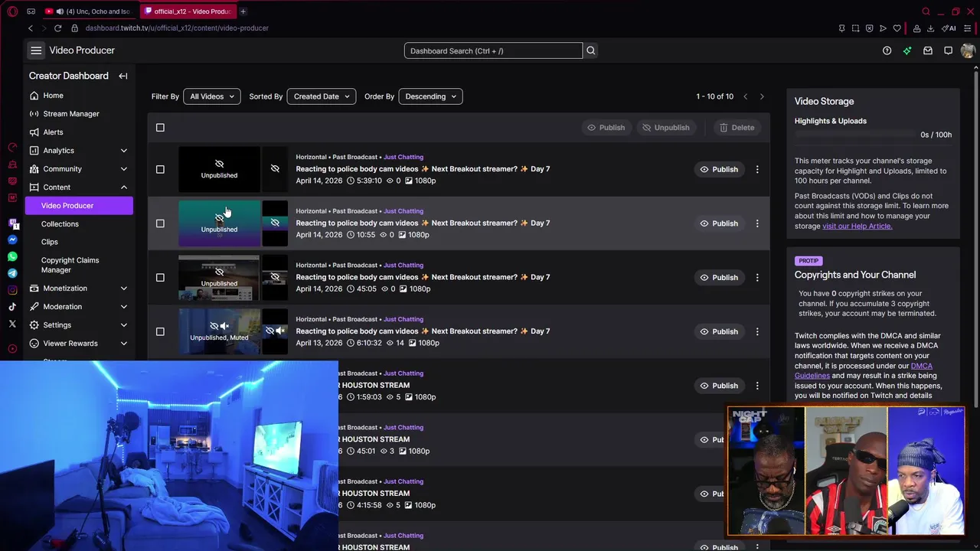Expand the Settings sidebar section

point(79,325)
